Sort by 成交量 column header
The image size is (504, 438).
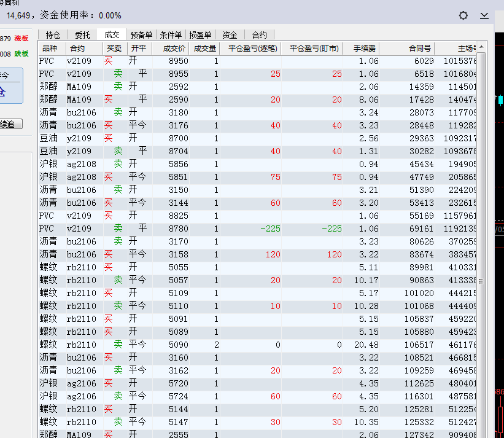pos(204,49)
